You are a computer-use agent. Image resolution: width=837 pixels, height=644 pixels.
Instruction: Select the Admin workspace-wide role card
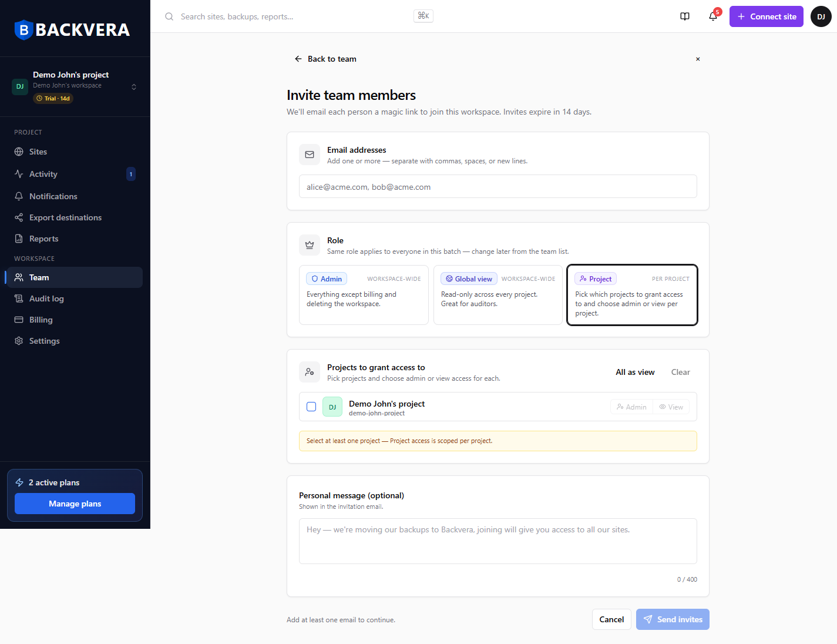pyautogui.click(x=364, y=295)
